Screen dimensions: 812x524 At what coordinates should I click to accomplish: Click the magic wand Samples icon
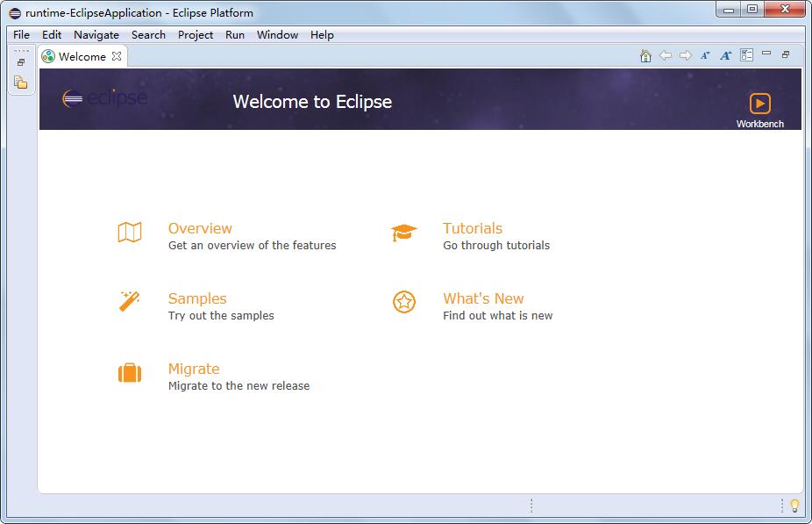coord(130,301)
